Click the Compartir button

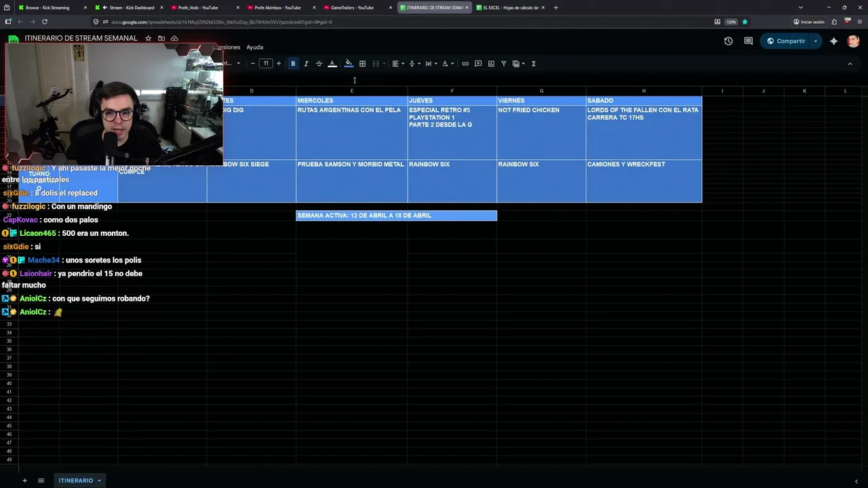pos(785,41)
